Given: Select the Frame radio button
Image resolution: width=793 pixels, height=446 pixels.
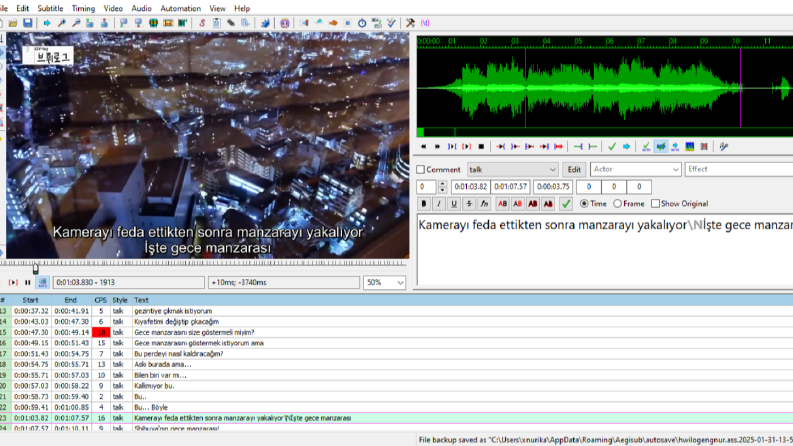Looking at the screenshot, I should (x=618, y=204).
